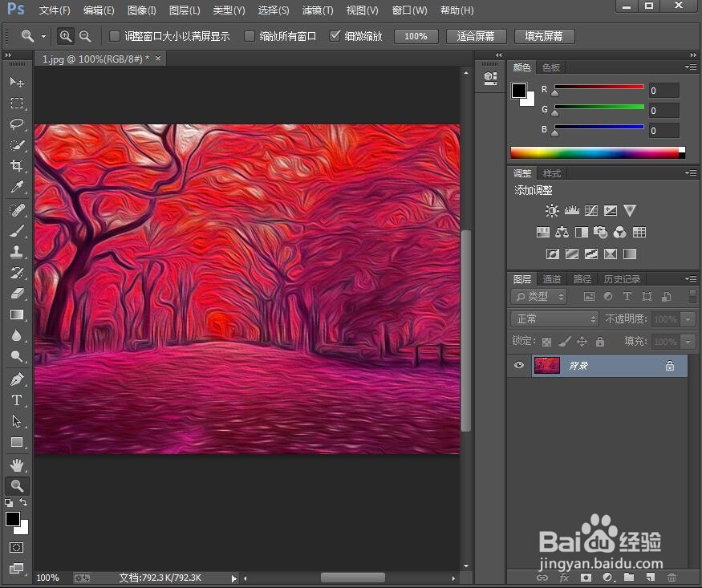Hide the Background layer

tap(519, 365)
